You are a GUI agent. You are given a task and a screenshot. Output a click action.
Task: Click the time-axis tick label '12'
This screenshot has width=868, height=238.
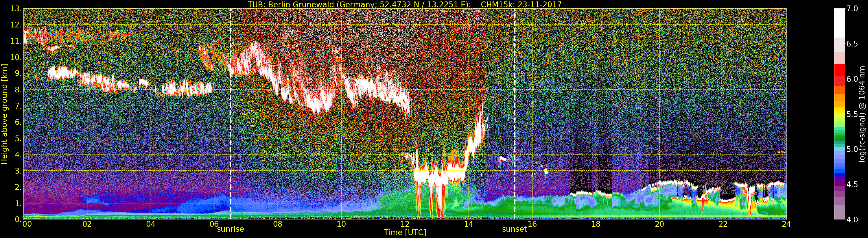coord(405,224)
